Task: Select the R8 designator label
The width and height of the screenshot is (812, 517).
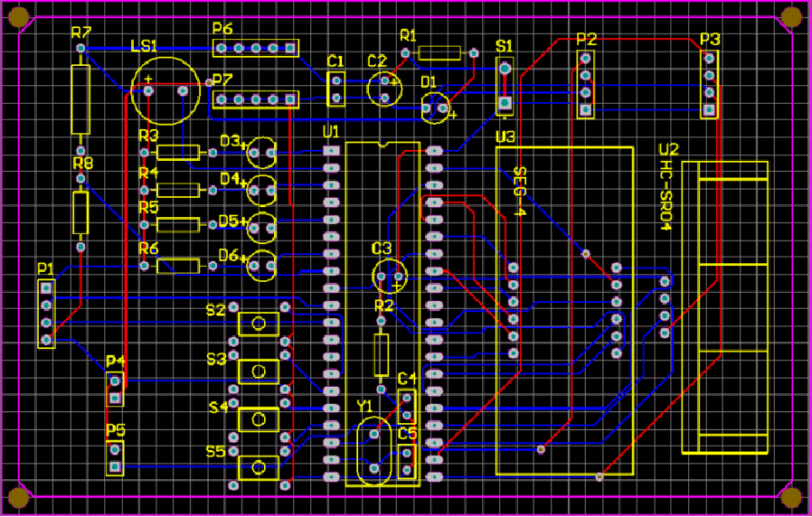Action: point(83,164)
